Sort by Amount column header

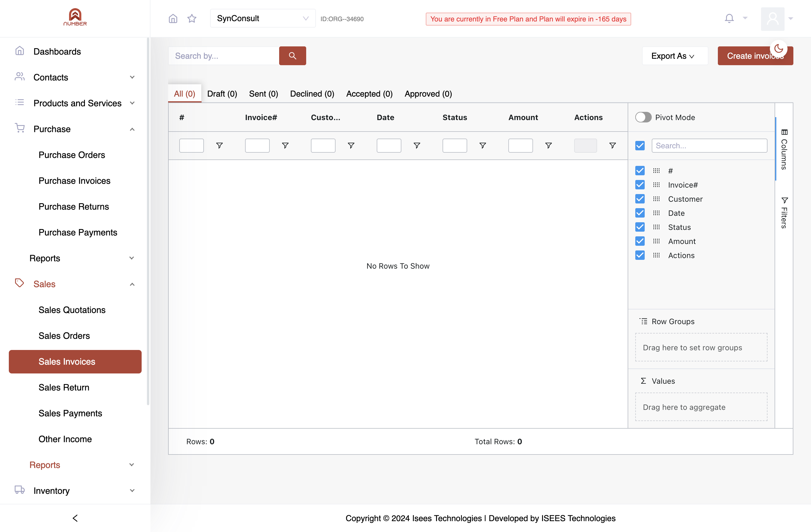(523, 117)
